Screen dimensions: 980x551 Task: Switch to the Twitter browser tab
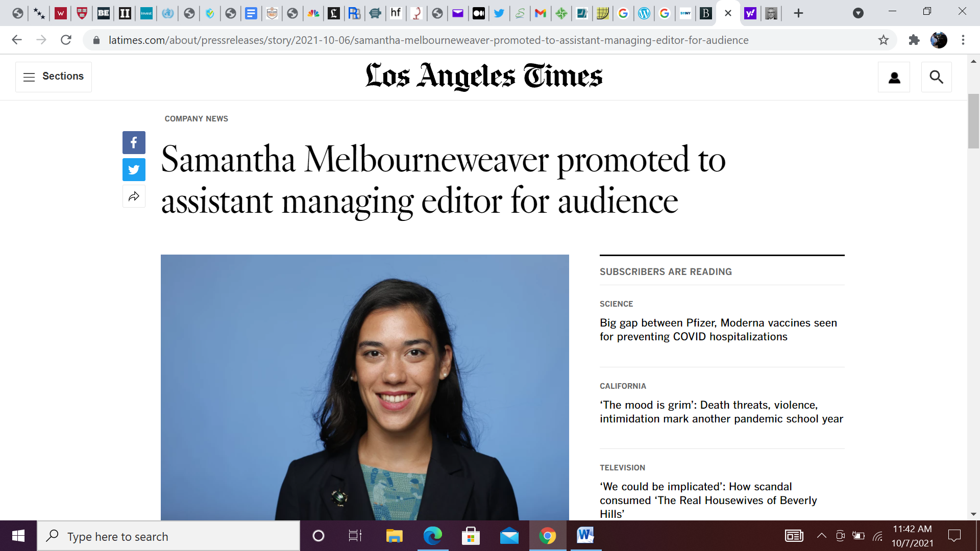[499, 13]
